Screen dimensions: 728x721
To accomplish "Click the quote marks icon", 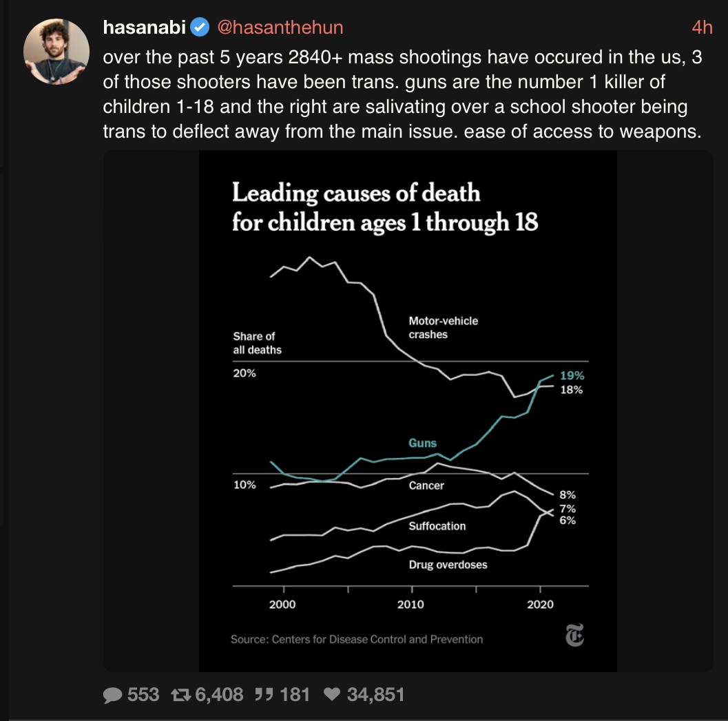I will point(264,695).
